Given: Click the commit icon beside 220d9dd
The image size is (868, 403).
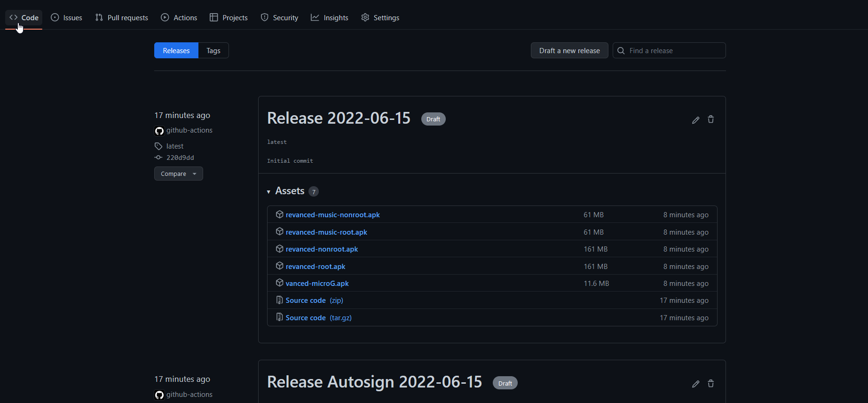Looking at the screenshot, I should (x=158, y=158).
